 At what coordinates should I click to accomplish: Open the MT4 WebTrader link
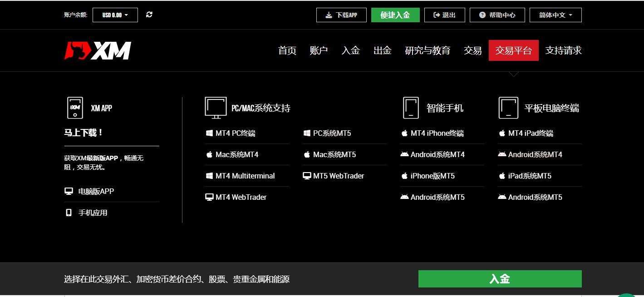click(241, 197)
